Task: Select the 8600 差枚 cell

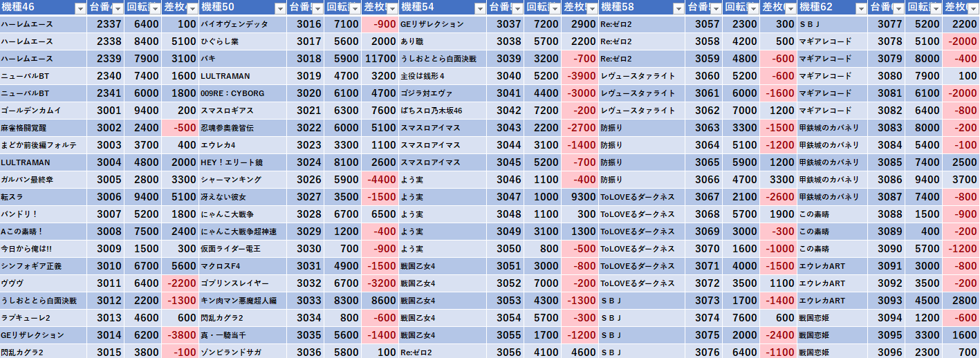Action: click(x=380, y=301)
